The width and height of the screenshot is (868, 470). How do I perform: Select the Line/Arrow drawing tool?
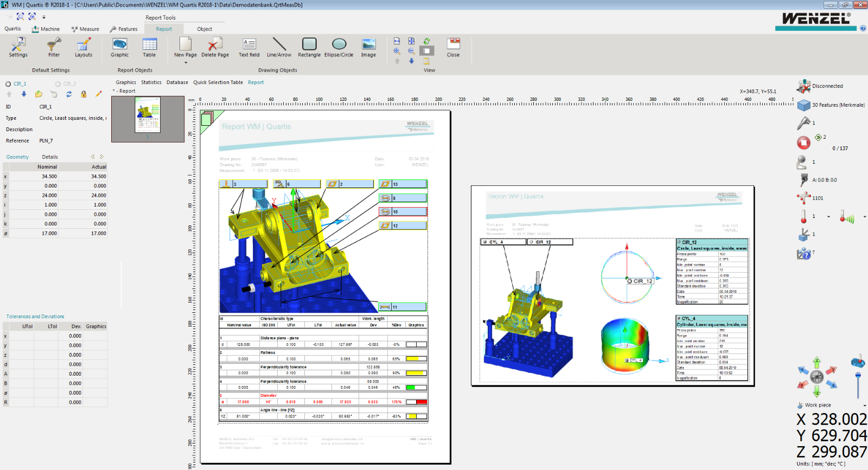[279, 47]
